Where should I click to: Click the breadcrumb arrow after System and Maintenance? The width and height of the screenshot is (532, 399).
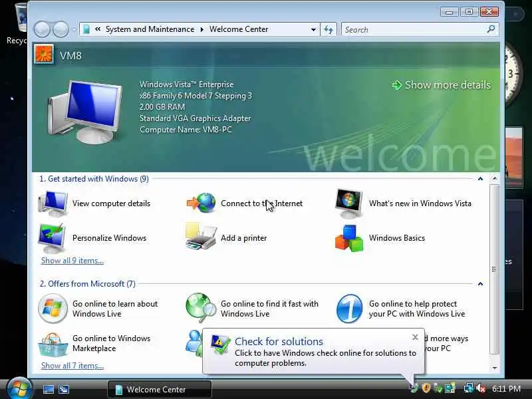[x=202, y=29]
